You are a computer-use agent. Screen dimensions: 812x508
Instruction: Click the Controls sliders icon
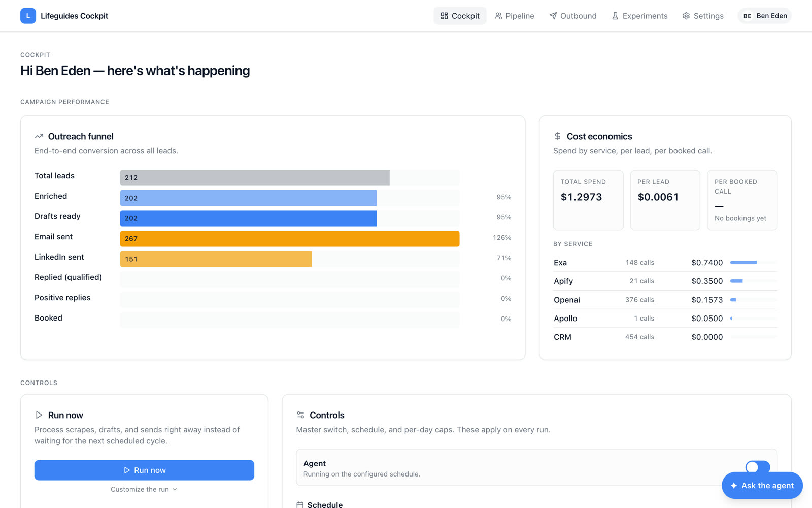click(x=300, y=415)
